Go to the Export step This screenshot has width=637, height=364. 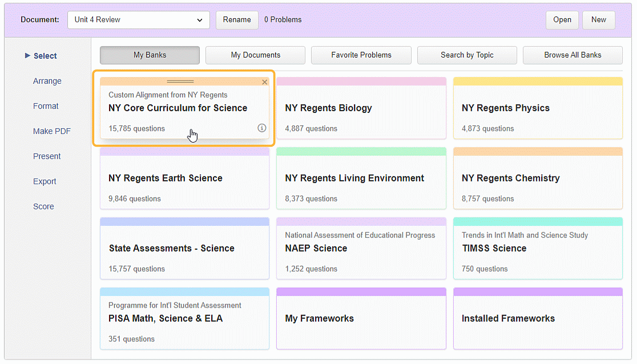(x=45, y=181)
